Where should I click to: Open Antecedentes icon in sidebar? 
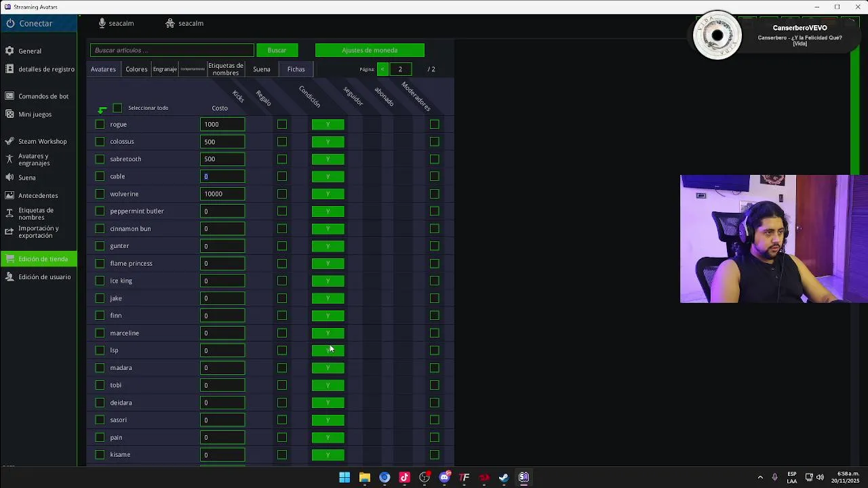[x=9, y=195]
